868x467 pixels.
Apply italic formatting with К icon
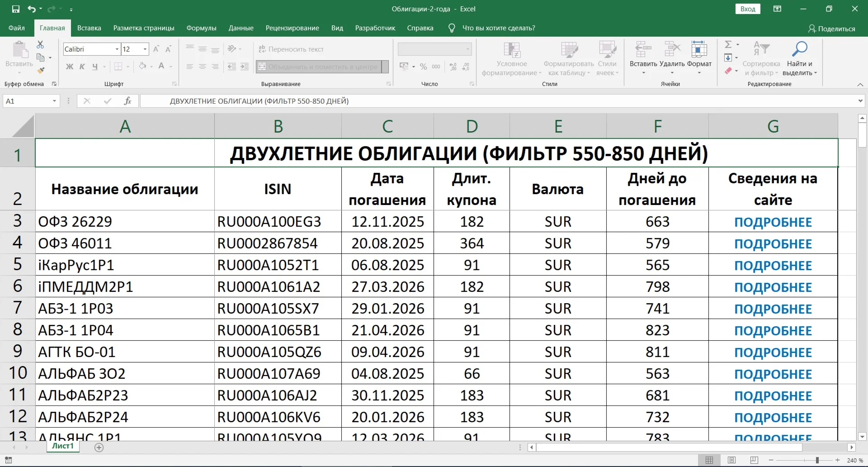tap(81, 67)
